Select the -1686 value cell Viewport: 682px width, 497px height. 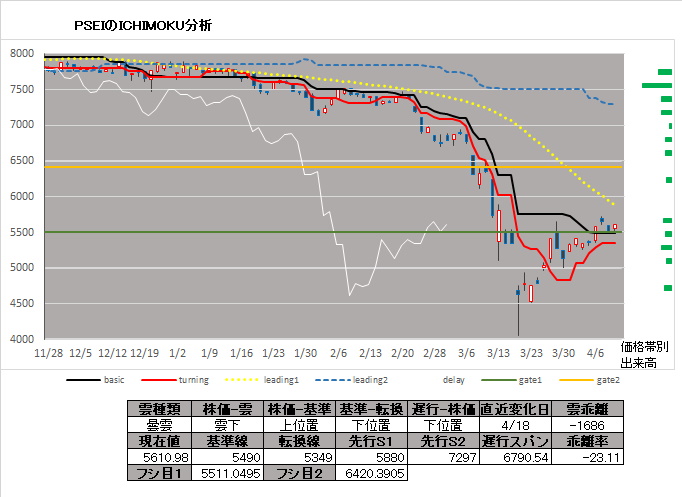coord(588,425)
